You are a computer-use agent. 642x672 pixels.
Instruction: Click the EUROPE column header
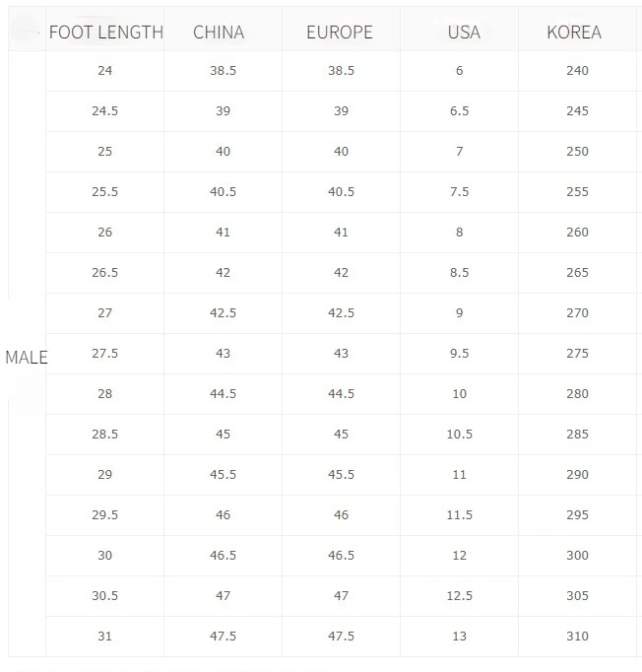click(x=340, y=33)
